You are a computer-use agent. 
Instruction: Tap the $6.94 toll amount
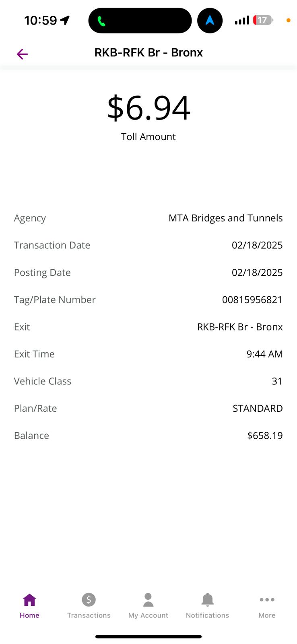pyautogui.click(x=148, y=107)
